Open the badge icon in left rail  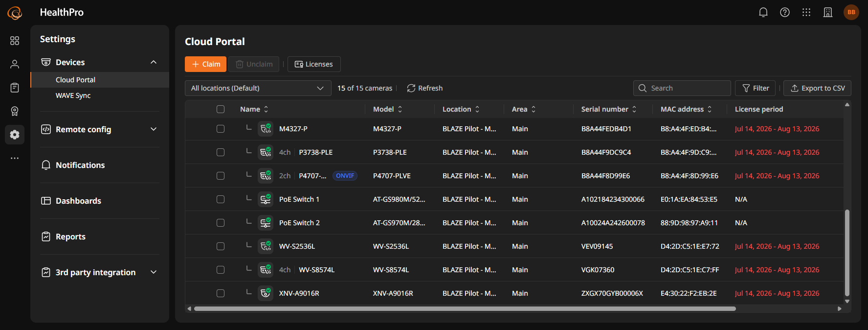(15, 111)
